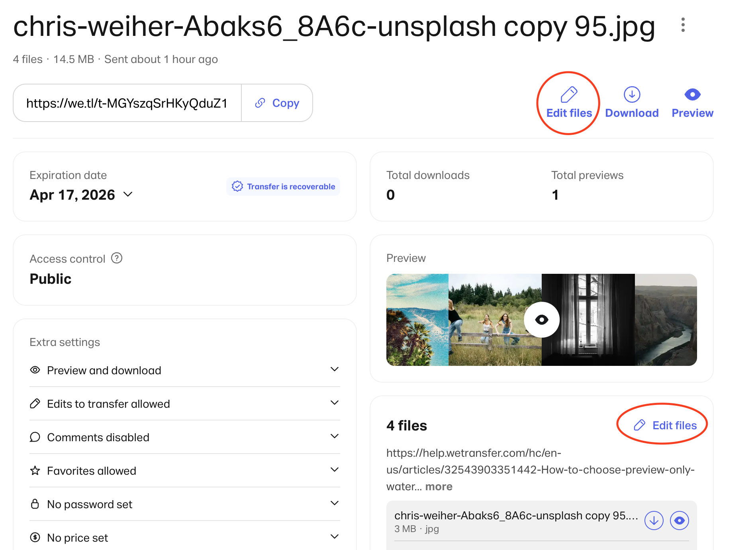Click 'more' to expand the message
The width and height of the screenshot is (756, 550).
point(439,487)
